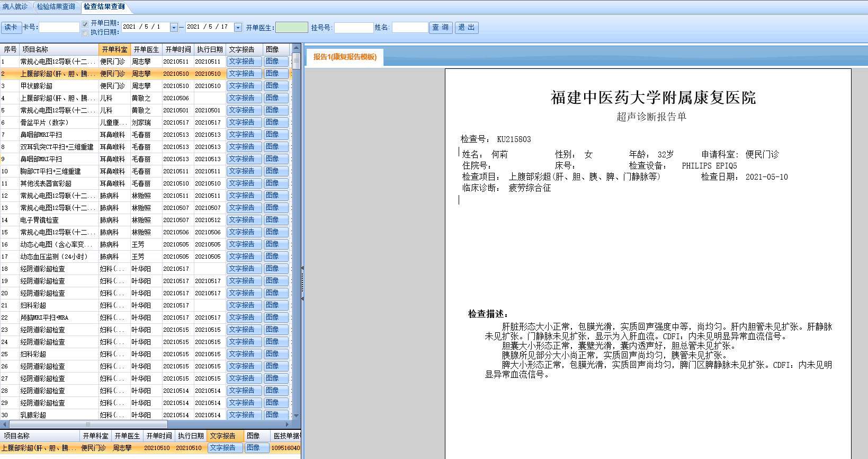Viewport: 868px width, 459px height.
Task: Sort by the 序号 column header
Action: [x=10, y=49]
